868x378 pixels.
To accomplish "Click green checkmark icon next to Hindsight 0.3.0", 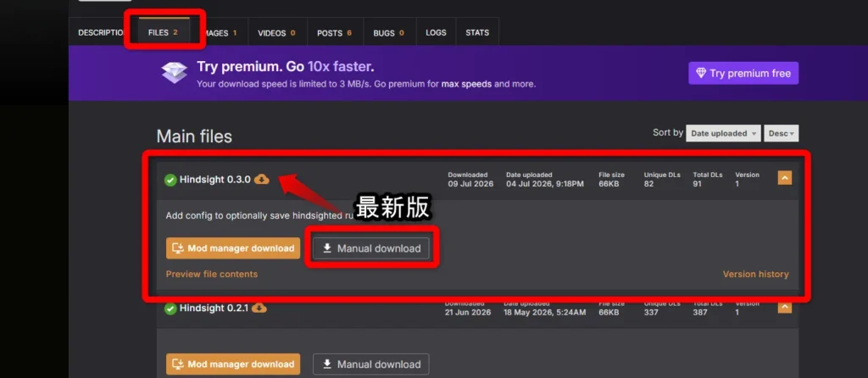I will 170,180.
